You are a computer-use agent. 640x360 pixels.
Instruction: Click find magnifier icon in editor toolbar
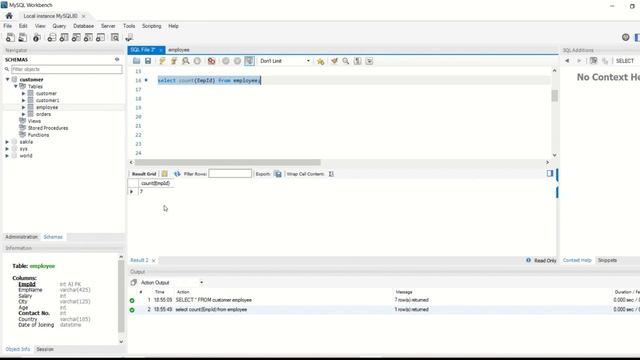[346, 61]
